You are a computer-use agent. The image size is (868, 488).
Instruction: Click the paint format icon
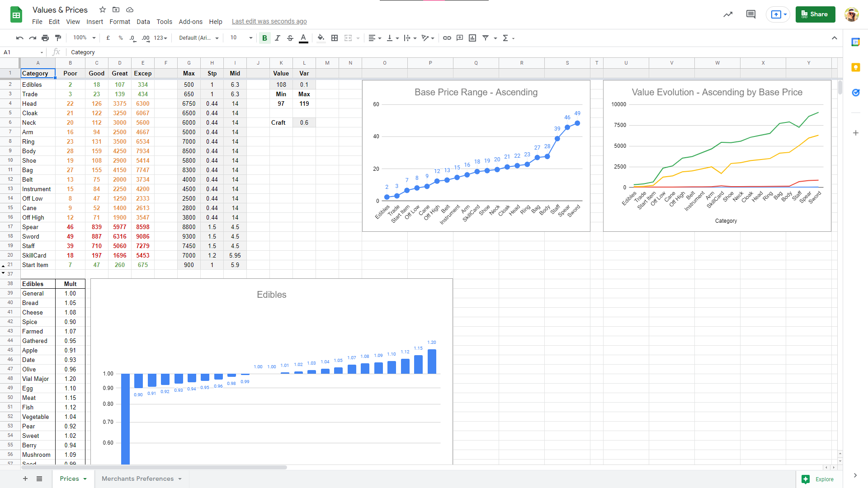click(58, 38)
